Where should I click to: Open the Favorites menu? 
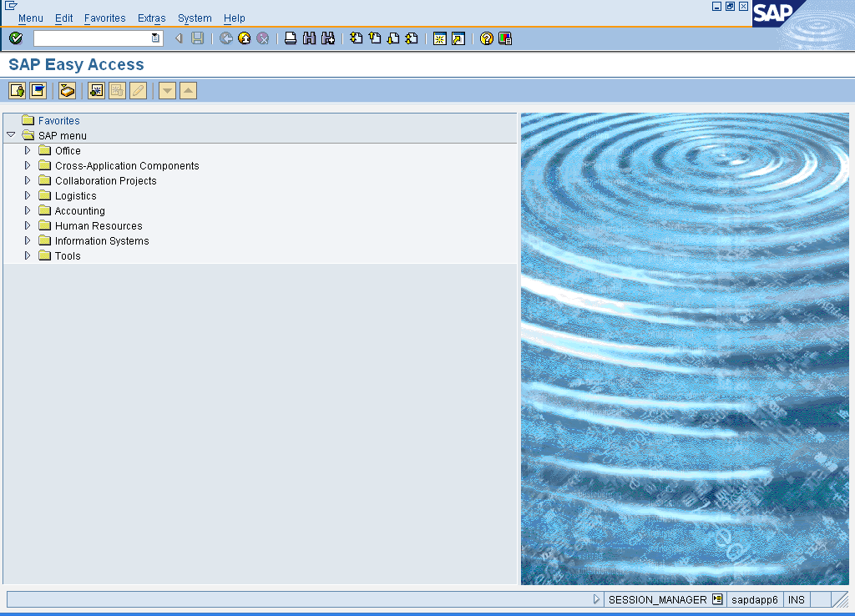click(104, 18)
